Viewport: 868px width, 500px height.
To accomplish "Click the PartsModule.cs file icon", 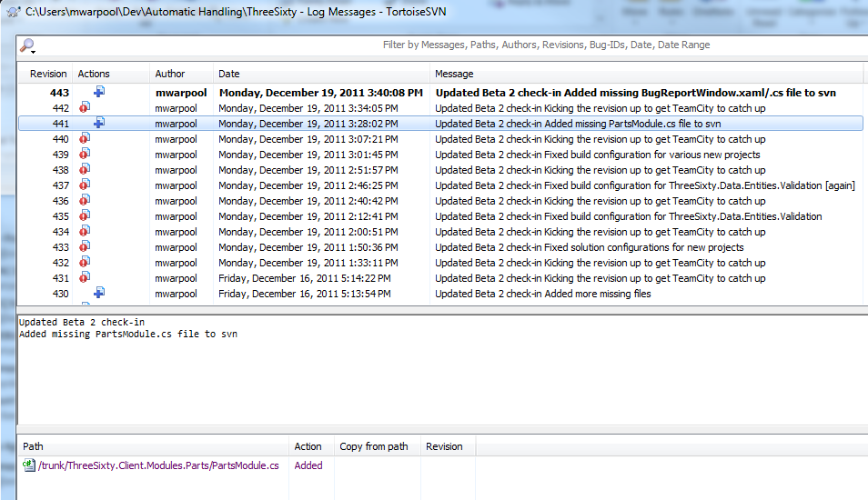I will (x=29, y=465).
